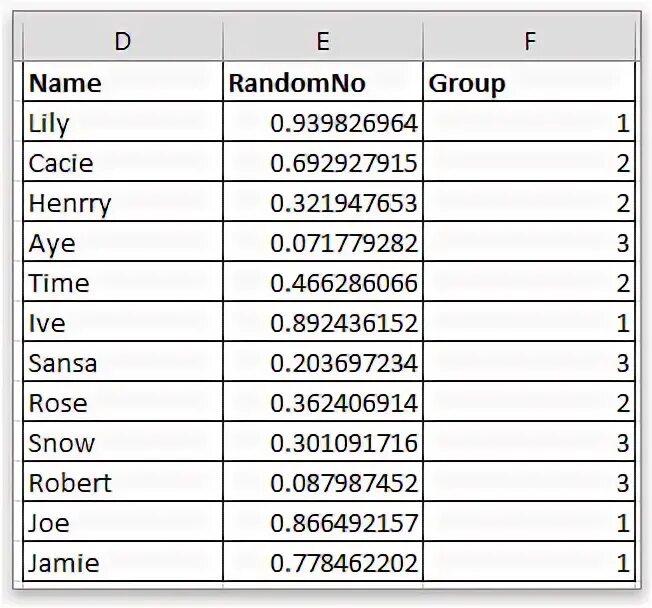
Task: Select the Group cell in Rose's row
Action: click(529, 403)
